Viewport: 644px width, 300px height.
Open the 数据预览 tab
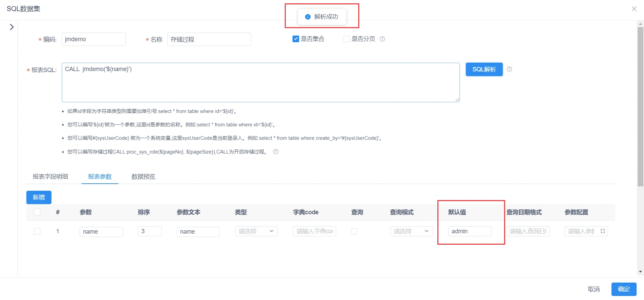pos(143,177)
